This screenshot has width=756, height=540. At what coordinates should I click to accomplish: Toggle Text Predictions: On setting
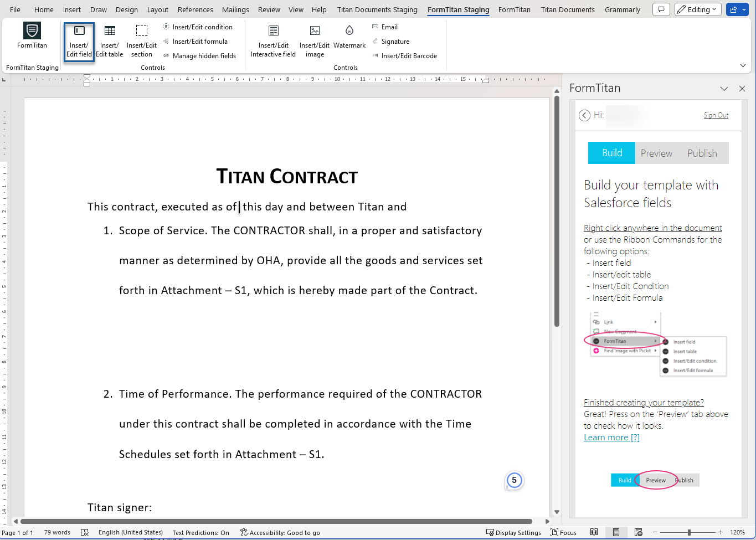(200, 533)
